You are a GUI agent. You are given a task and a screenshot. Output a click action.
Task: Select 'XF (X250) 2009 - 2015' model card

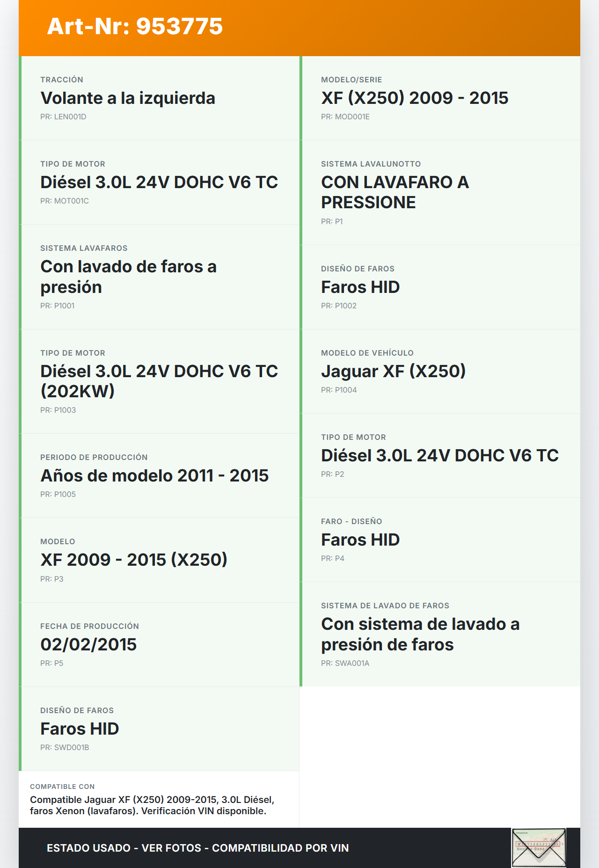pyautogui.click(x=414, y=98)
